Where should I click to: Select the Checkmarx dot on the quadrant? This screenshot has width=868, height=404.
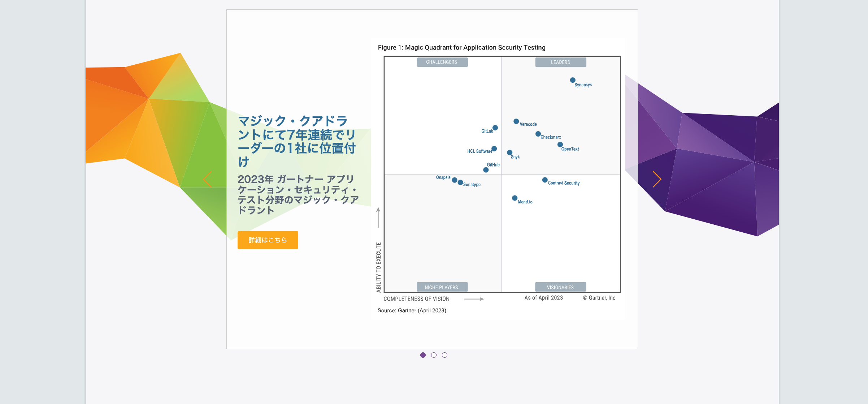tap(538, 134)
